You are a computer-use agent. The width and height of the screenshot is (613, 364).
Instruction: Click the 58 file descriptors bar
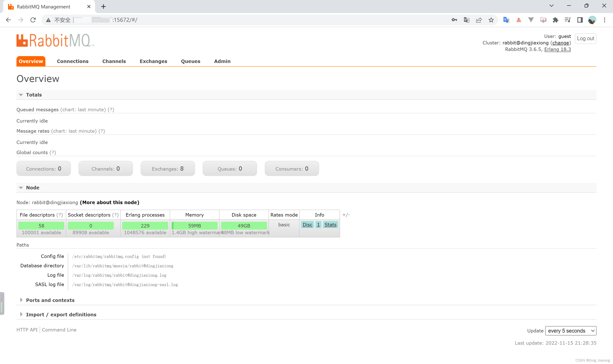tap(41, 226)
